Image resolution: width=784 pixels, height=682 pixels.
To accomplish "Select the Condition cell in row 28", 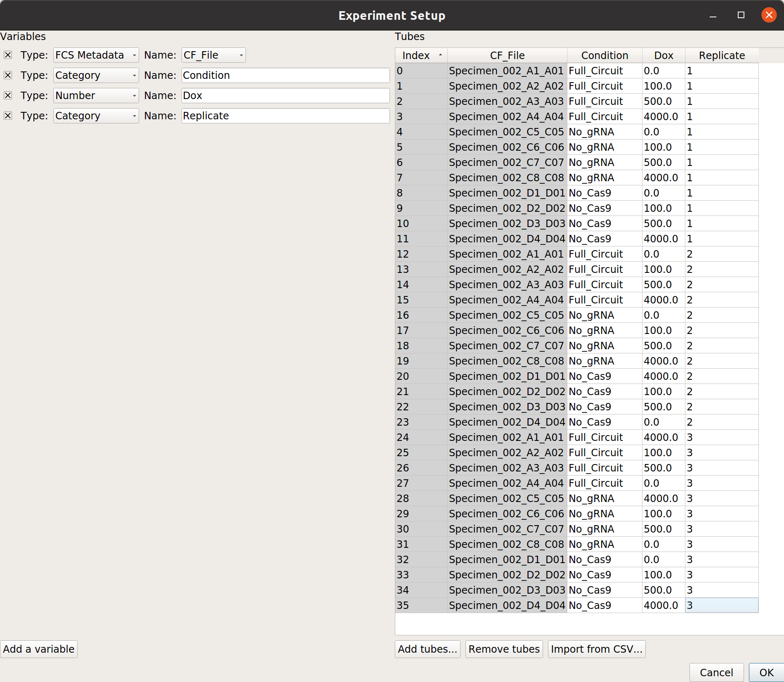I will click(x=605, y=498).
